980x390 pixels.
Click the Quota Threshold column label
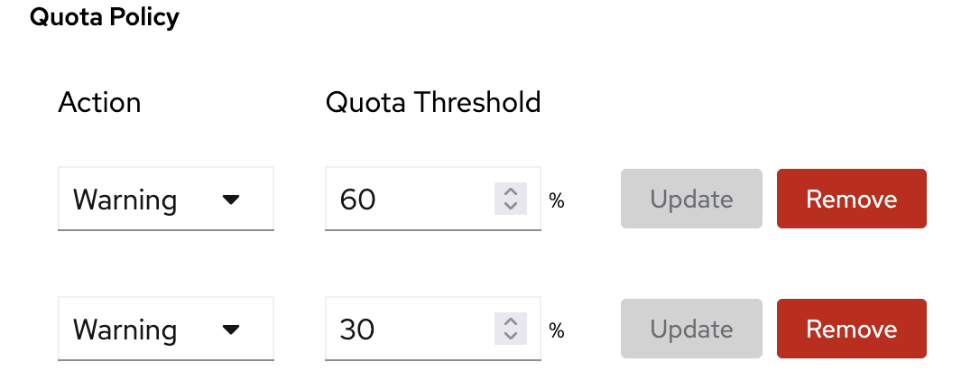point(432,102)
